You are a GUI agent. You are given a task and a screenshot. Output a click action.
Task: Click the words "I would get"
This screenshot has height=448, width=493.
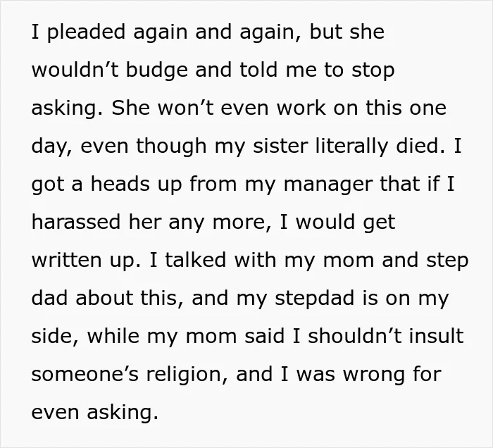point(337,222)
